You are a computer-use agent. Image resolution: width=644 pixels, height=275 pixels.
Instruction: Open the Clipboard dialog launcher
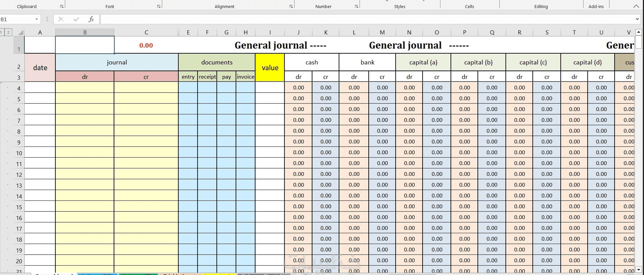click(x=62, y=6)
